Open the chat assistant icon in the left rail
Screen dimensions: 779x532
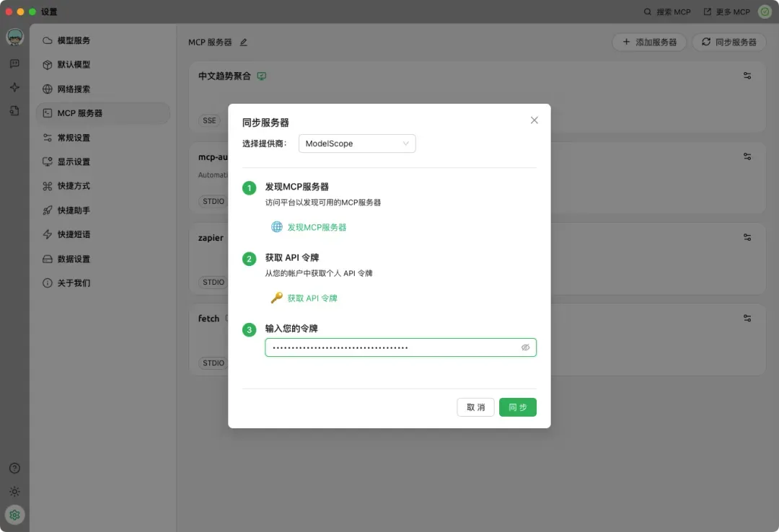15,63
